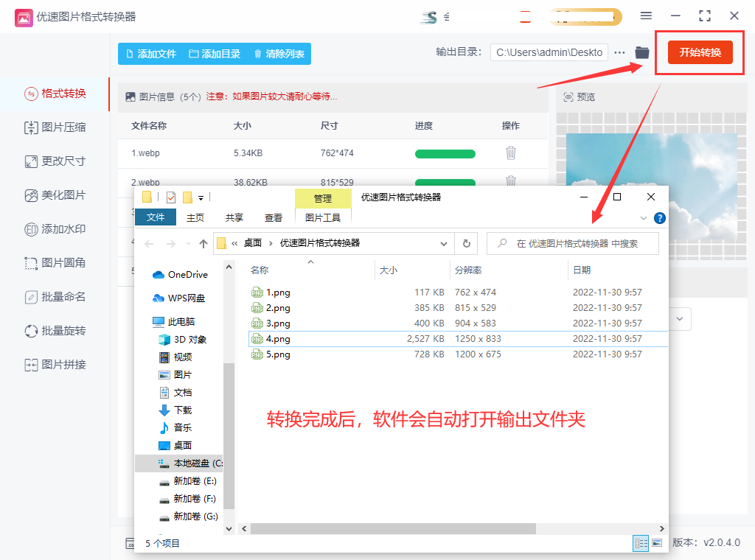Click the 开始转换 start conversion button

tap(700, 52)
